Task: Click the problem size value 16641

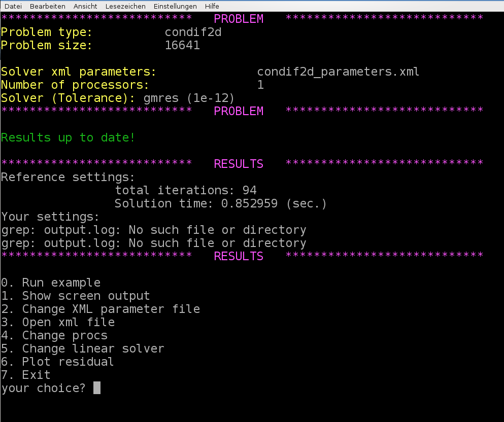Action: [182, 45]
